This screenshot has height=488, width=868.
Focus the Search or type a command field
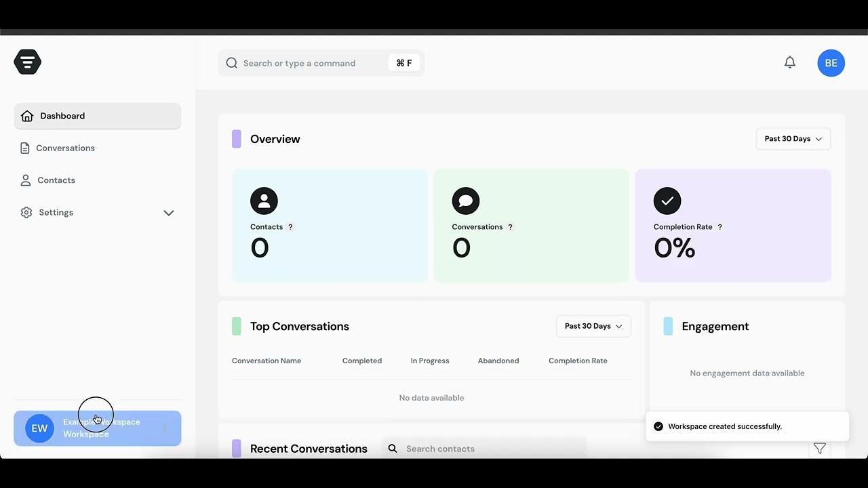pos(321,63)
